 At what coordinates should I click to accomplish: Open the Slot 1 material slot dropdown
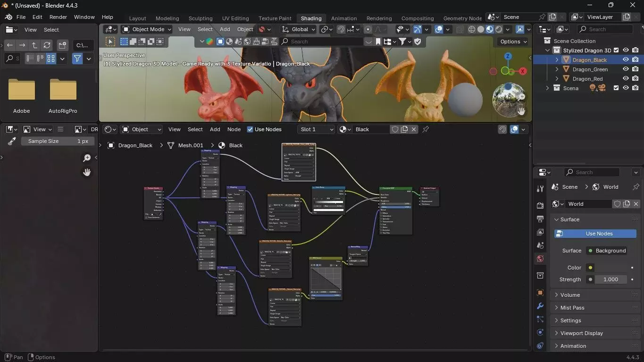[316, 129]
